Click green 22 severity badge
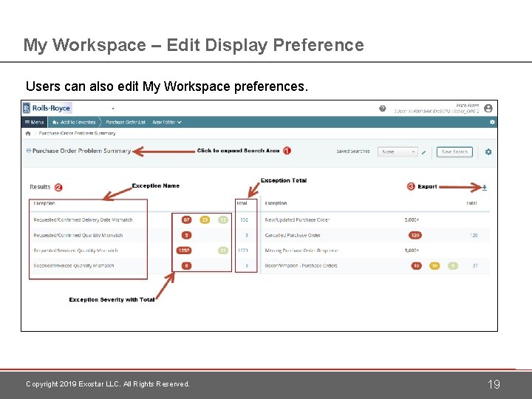Screen dimensions: 532x399 click(x=223, y=250)
